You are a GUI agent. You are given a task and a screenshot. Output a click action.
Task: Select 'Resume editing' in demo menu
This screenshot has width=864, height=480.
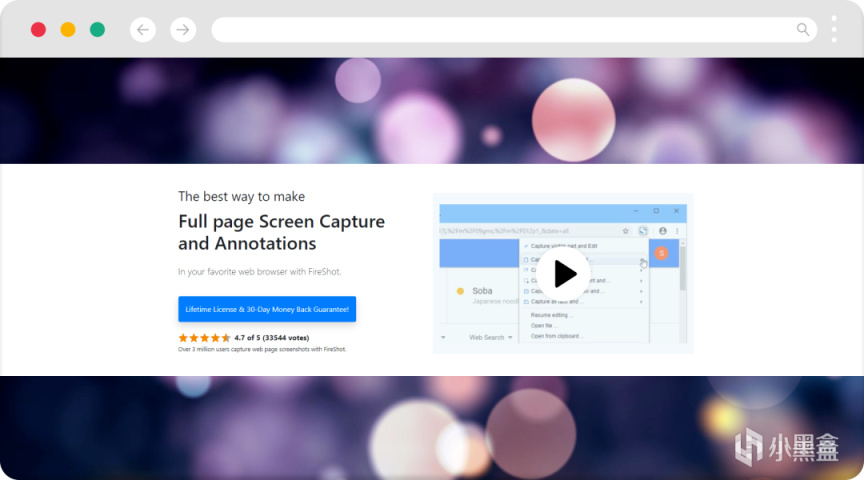(x=552, y=315)
